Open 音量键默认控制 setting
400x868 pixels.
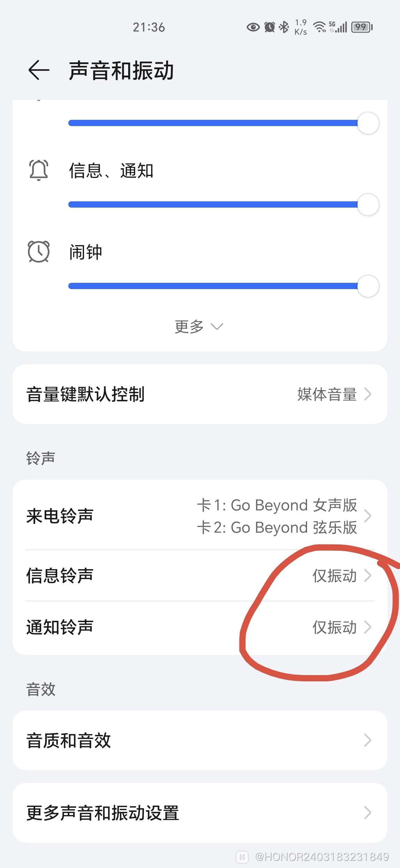[x=200, y=394]
